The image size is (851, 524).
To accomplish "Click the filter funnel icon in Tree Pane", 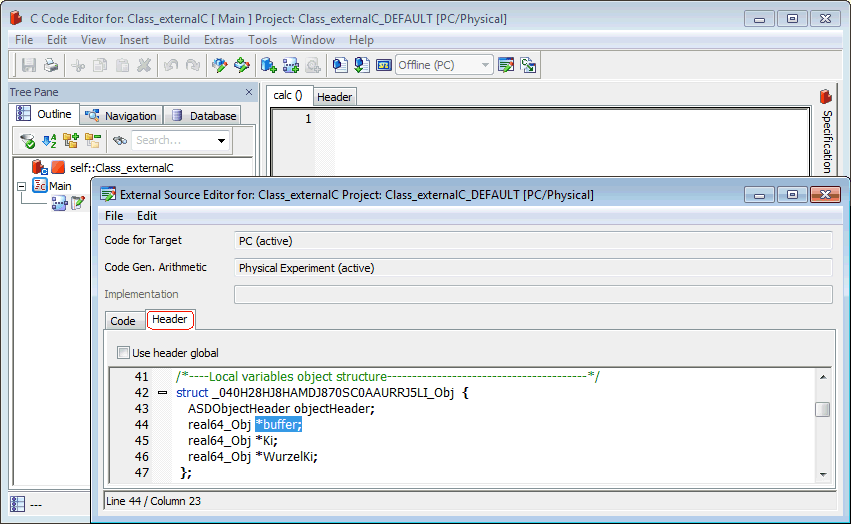I will 27,141.
